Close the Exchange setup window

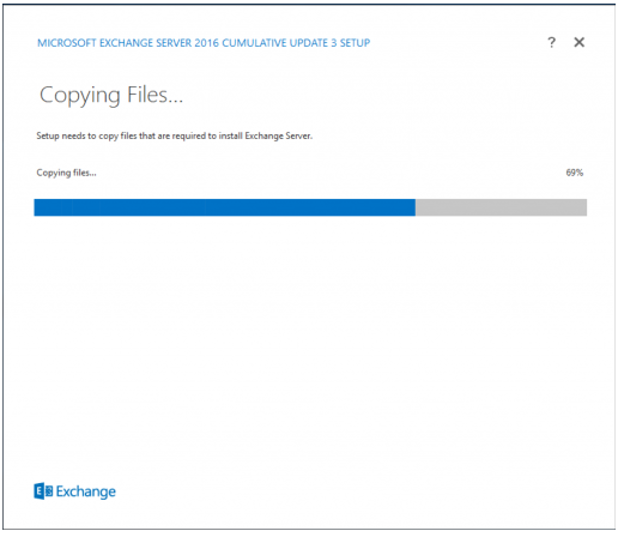(x=579, y=42)
